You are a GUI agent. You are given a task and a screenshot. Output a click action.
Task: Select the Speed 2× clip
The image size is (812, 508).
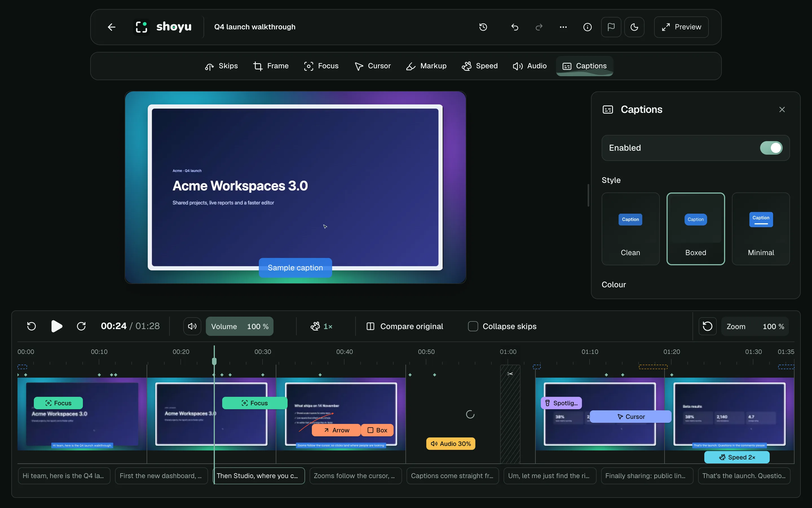[x=737, y=457]
